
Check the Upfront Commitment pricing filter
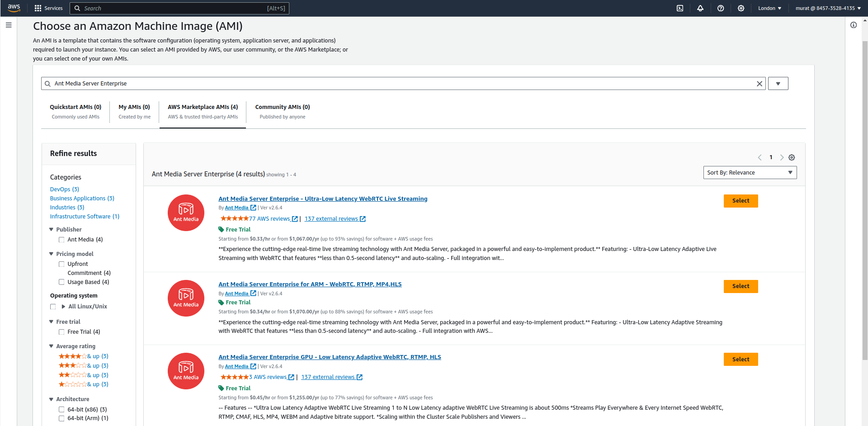point(61,264)
